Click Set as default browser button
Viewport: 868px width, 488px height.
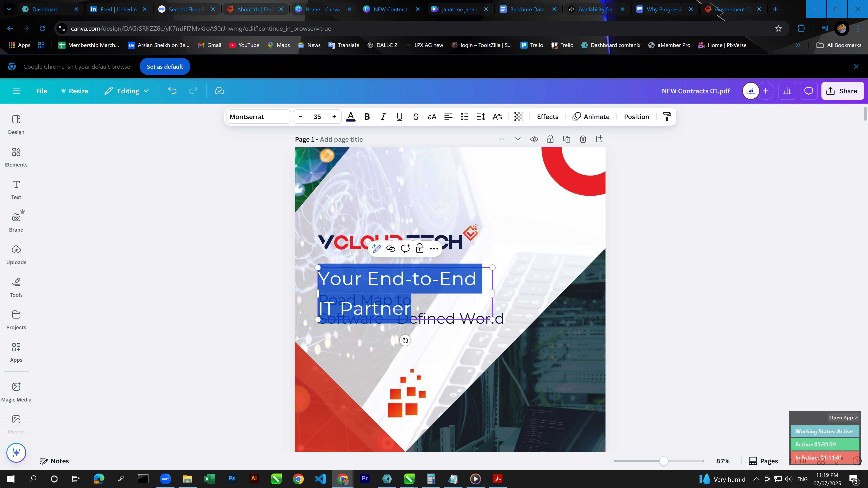(165, 67)
